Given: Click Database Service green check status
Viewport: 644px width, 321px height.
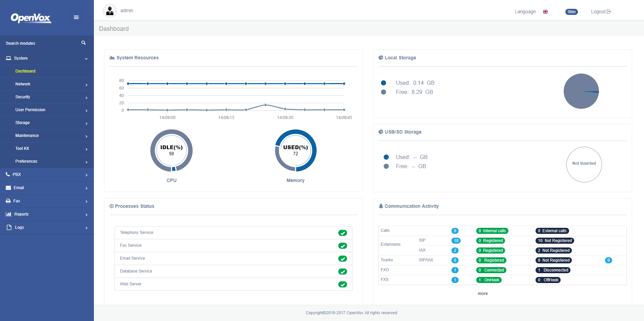Looking at the screenshot, I should click(343, 272).
